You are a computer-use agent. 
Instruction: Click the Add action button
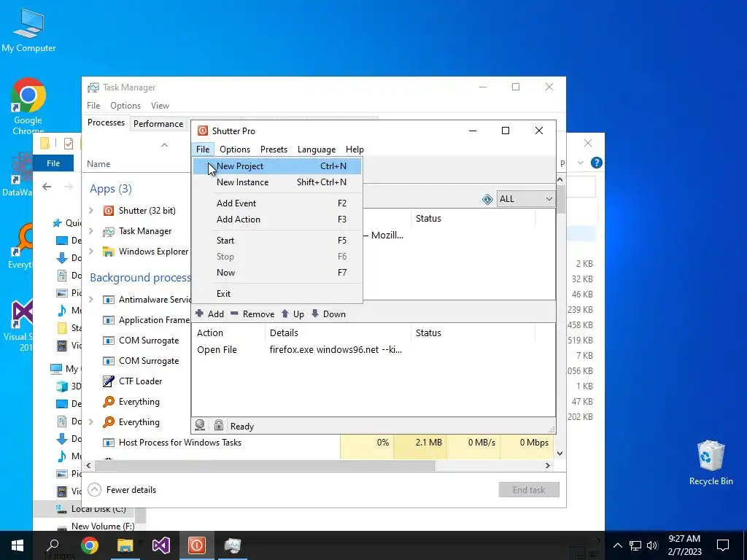point(209,314)
